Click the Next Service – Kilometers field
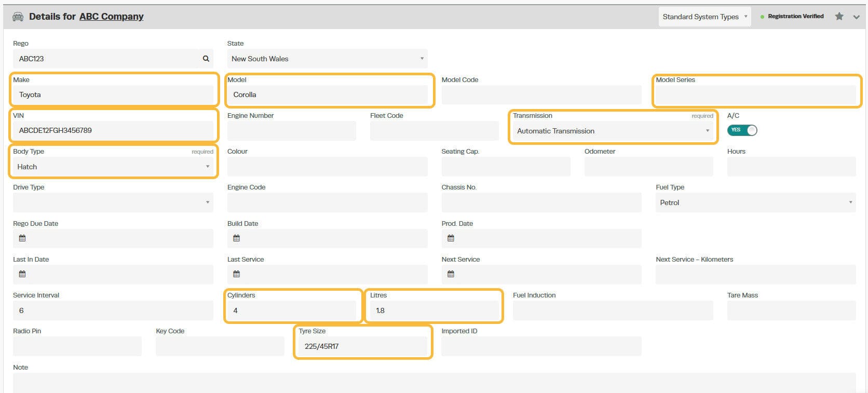The width and height of the screenshot is (868, 393). 755,274
